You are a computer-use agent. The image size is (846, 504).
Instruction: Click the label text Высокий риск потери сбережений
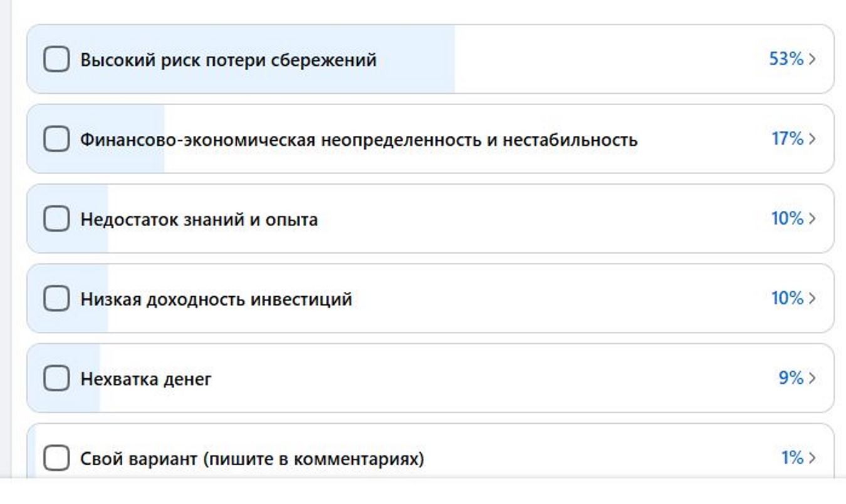pyautogui.click(x=228, y=60)
